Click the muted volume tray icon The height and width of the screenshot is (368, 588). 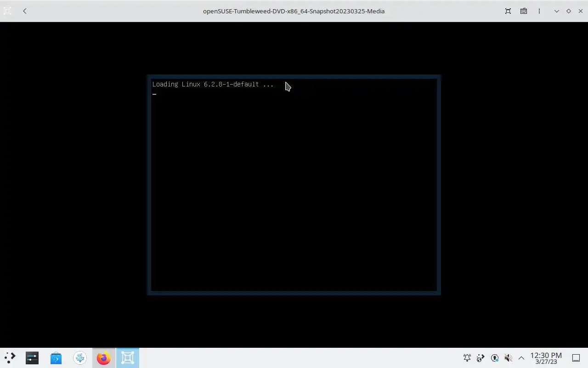coord(508,358)
